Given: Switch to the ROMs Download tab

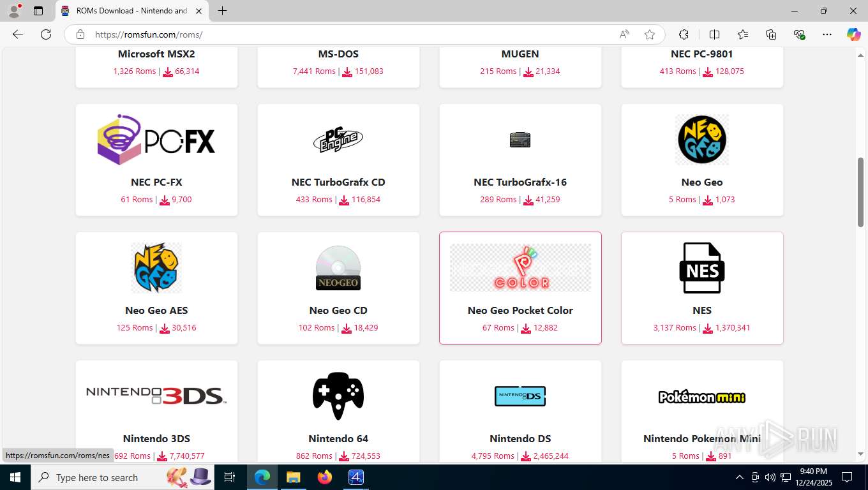Looking at the screenshot, I should [x=131, y=11].
